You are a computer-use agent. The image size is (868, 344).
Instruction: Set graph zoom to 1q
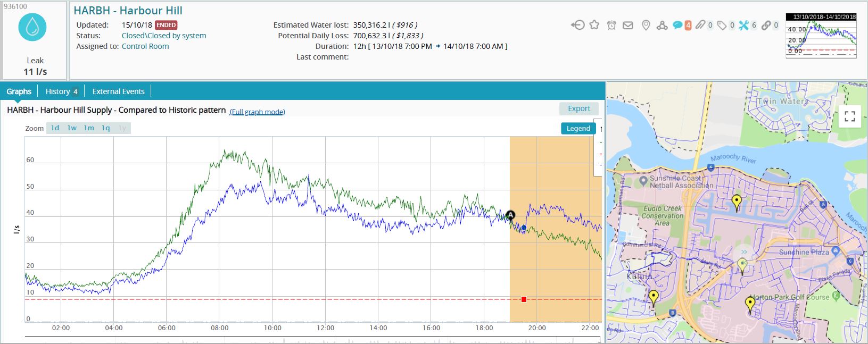coord(106,128)
